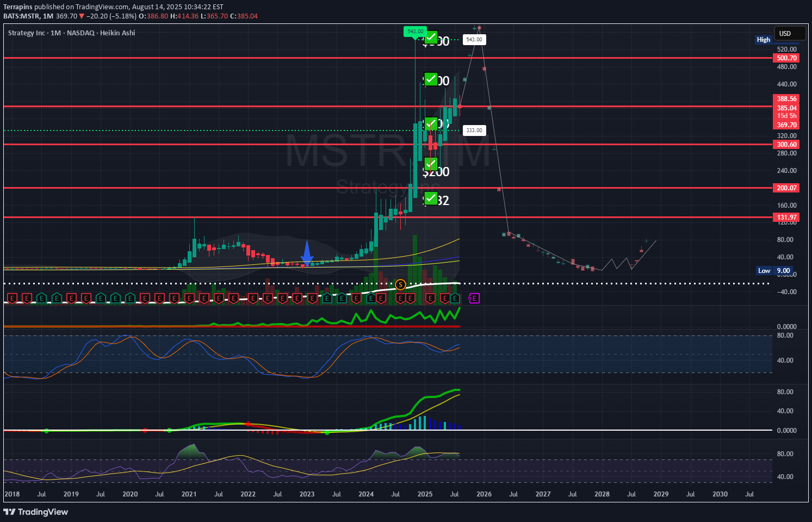Click the 280.00 price axis value
Viewport: 812px width, 522px height.
[787, 153]
